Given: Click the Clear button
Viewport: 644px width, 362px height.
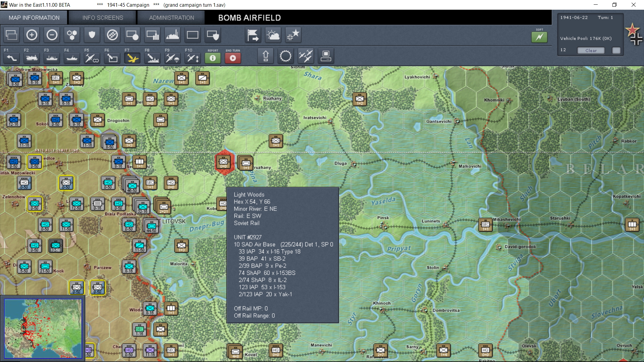Looking at the screenshot, I should (591, 50).
